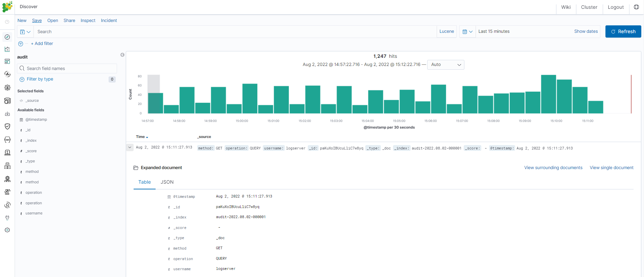The height and width of the screenshot is (277, 644).
Task: Click the wrench dev tools sidebar icon
Action: click(x=7, y=218)
